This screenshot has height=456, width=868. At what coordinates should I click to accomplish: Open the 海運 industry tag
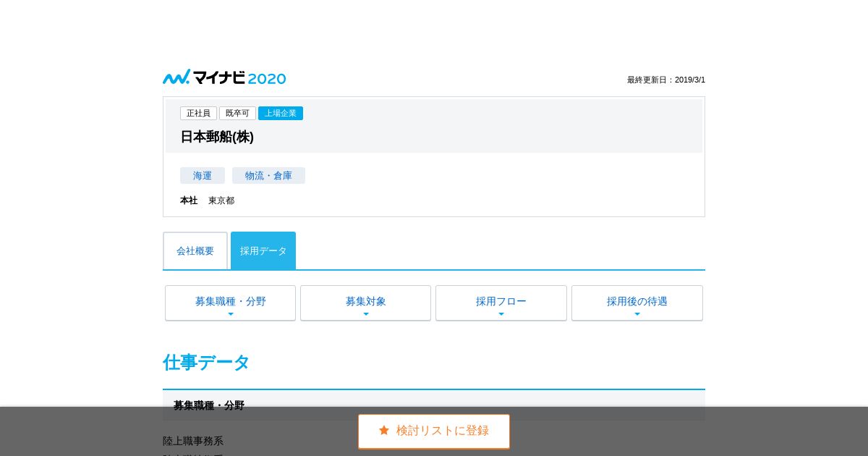203,176
